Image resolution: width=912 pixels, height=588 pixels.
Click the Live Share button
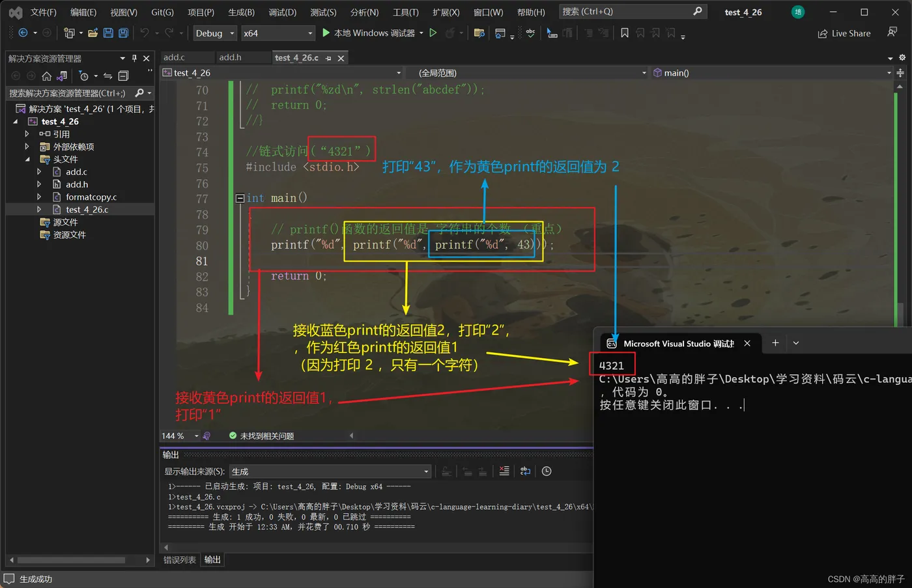point(844,33)
